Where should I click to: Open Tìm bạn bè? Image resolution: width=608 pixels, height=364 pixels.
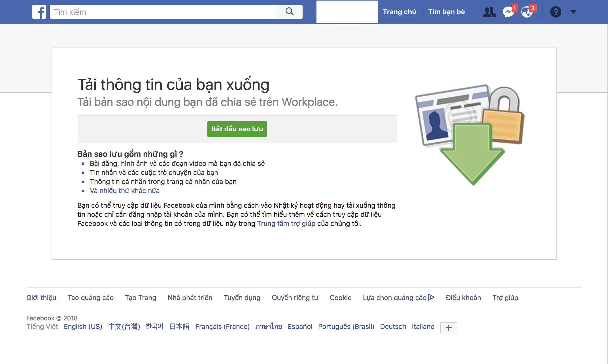[x=447, y=12]
